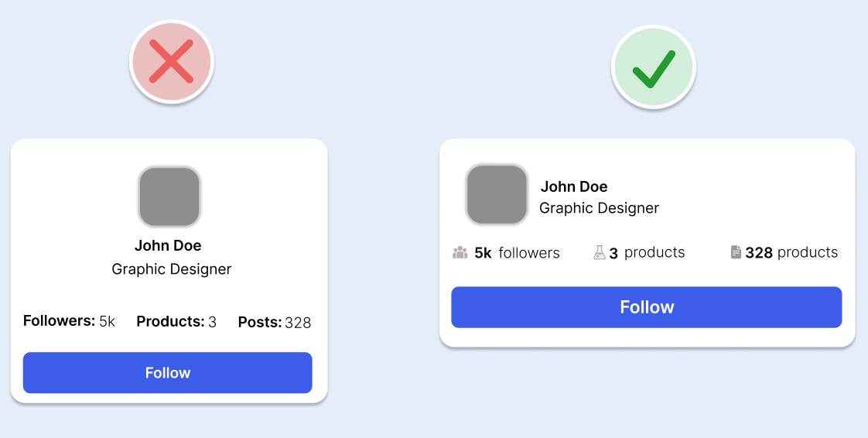
Task: Click the green checkmark correct badge
Action: (x=654, y=67)
